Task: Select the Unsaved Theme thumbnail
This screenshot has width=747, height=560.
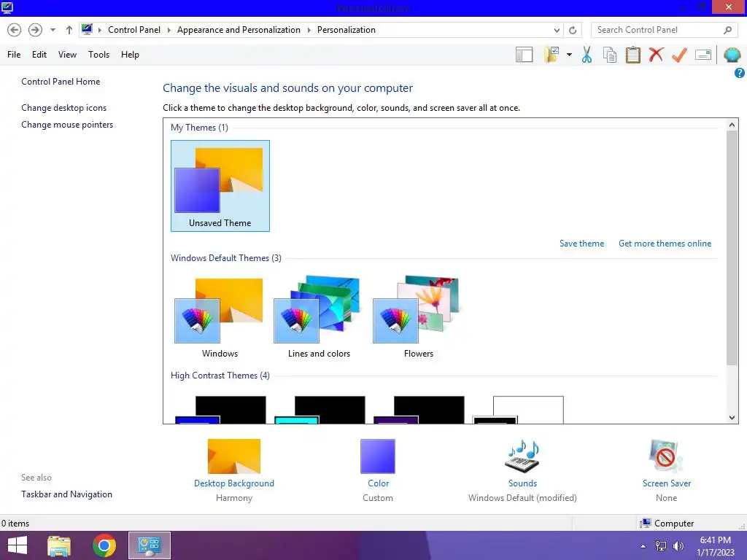Action: [220, 186]
